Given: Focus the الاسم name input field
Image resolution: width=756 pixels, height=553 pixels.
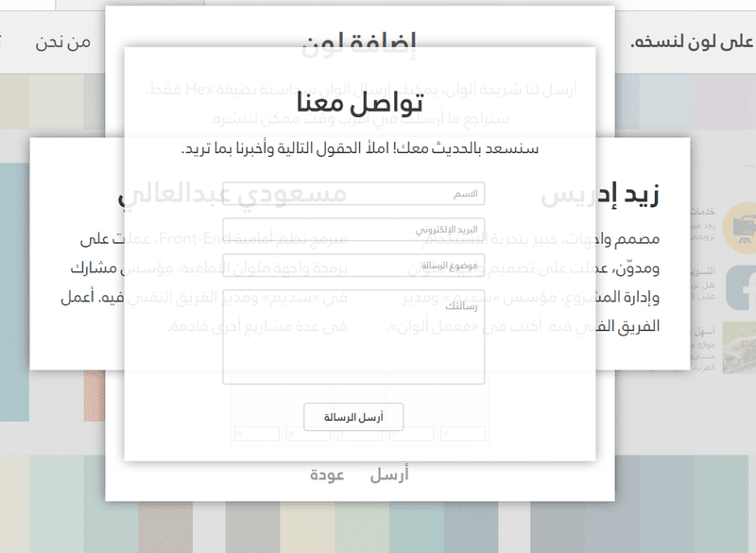Looking at the screenshot, I should tap(353, 194).
